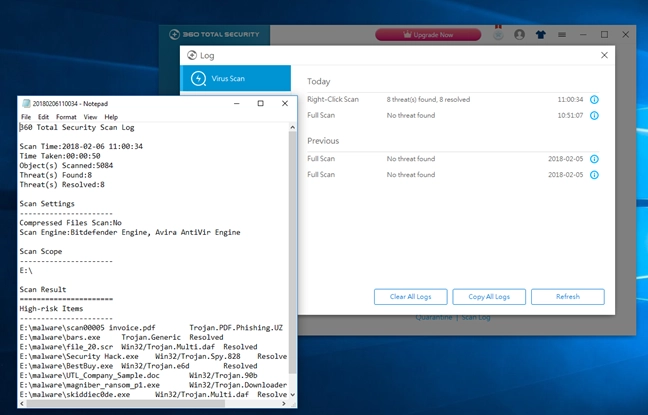Open info for Right-Click Scan log entry

(x=594, y=100)
